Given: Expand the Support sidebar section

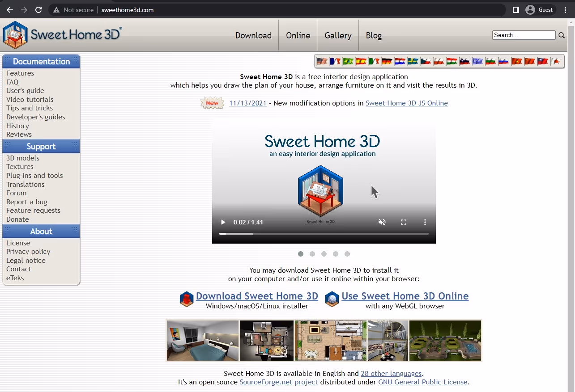Looking at the screenshot, I should coord(41,146).
